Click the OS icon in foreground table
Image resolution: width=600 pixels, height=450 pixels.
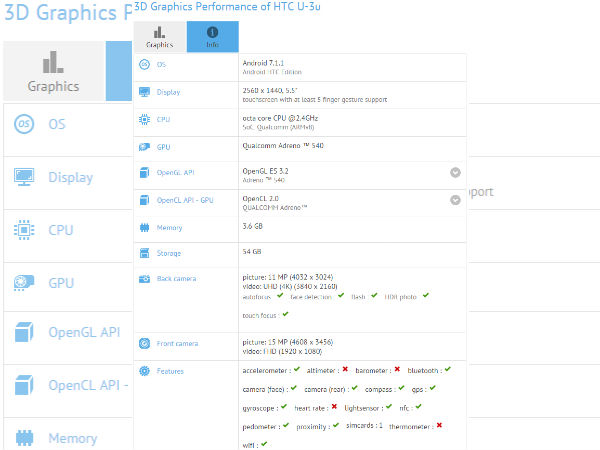[x=144, y=64]
